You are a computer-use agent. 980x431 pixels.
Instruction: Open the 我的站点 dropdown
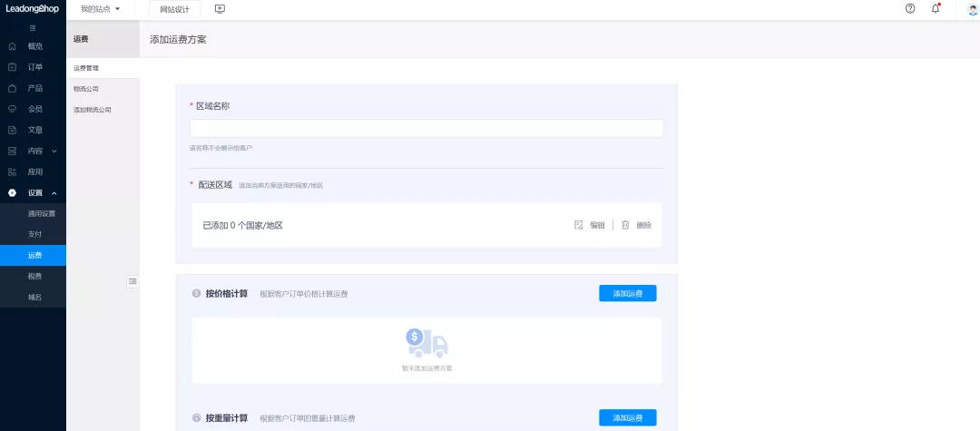coord(100,9)
